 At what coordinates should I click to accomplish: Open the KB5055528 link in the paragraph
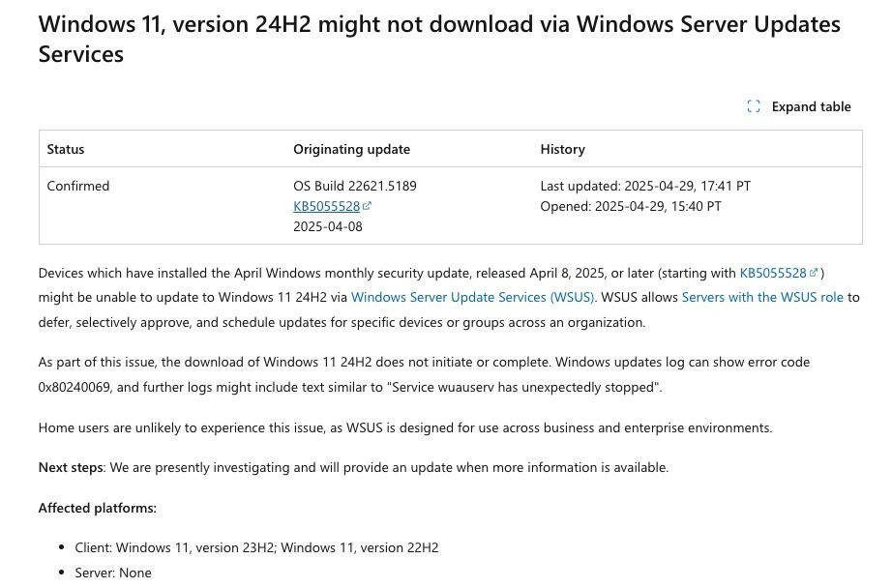coord(773,273)
